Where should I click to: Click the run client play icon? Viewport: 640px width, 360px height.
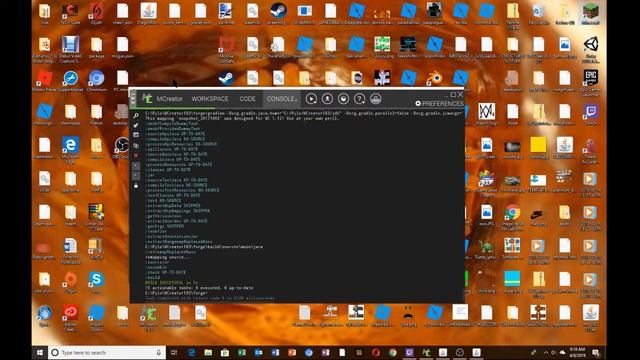click(x=311, y=99)
